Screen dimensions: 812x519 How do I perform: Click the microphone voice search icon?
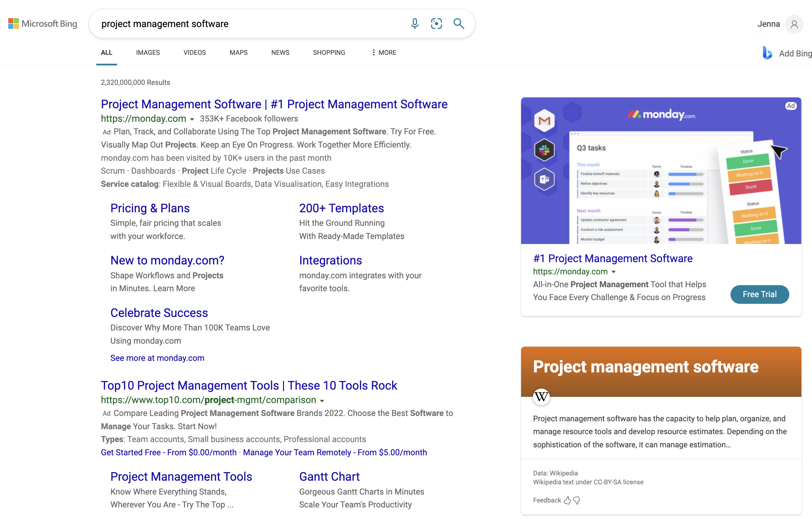click(415, 24)
